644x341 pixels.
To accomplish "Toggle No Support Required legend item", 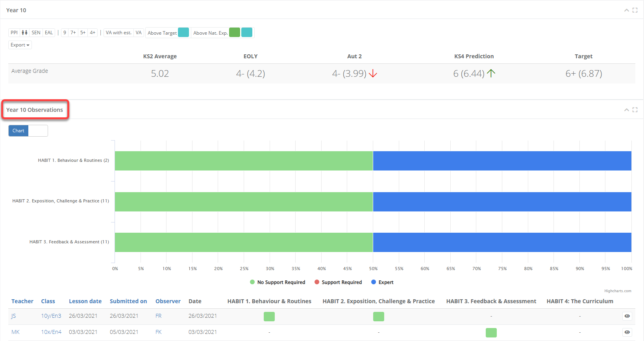I will pyautogui.click(x=278, y=282).
